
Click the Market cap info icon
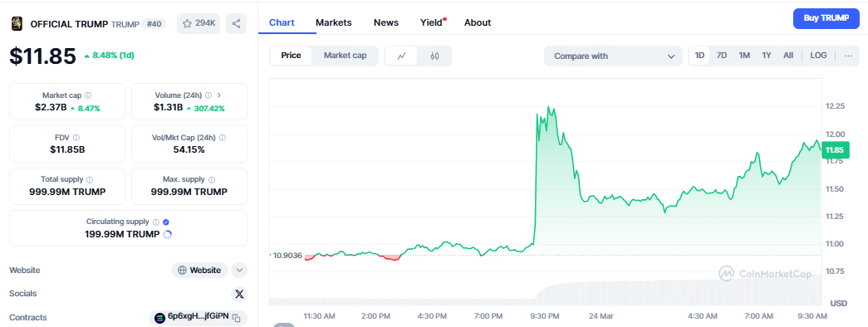click(88, 95)
